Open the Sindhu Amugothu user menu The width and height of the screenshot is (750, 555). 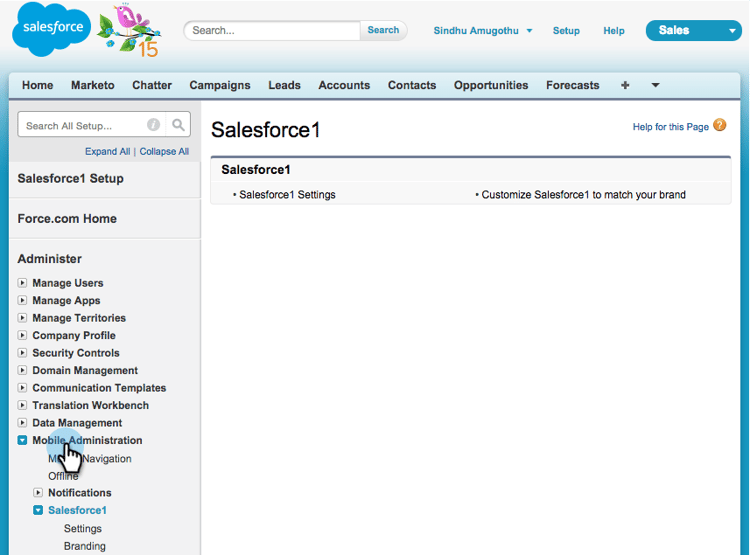coord(483,31)
